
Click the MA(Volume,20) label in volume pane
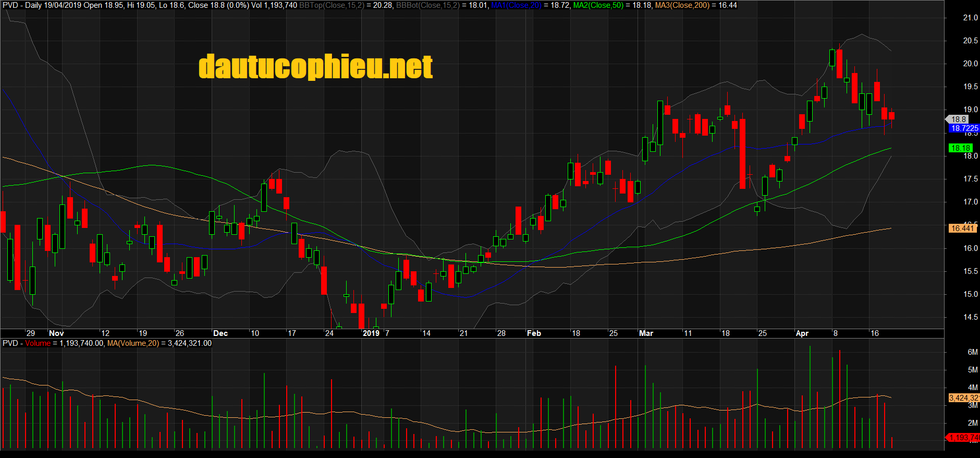click(x=133, y=343)
